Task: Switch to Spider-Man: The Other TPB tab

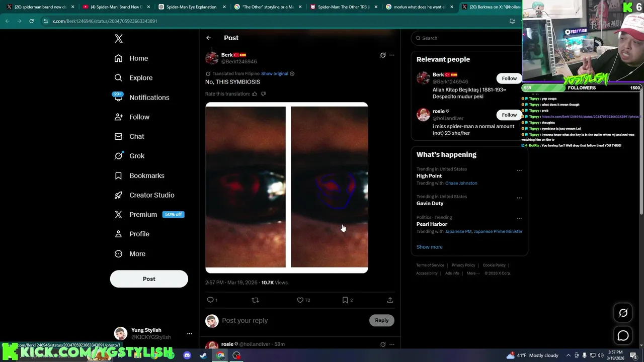Action: (343, 7)
